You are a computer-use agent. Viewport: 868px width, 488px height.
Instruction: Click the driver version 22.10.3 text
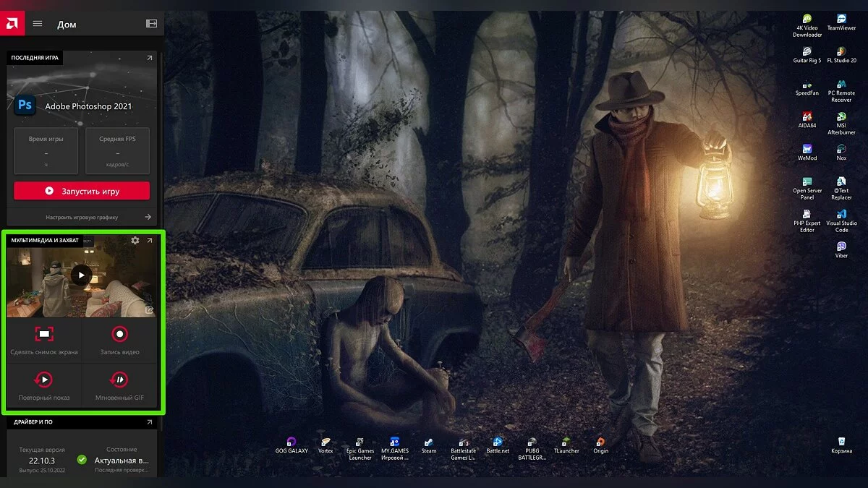pos(41,459)
